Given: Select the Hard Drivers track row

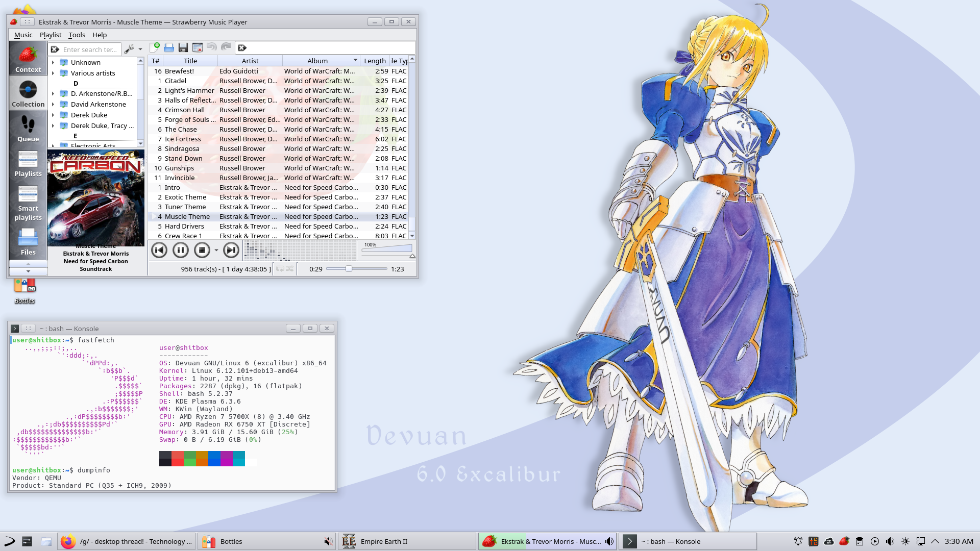Looking at the screenshot, I should [x=279, y=226].
